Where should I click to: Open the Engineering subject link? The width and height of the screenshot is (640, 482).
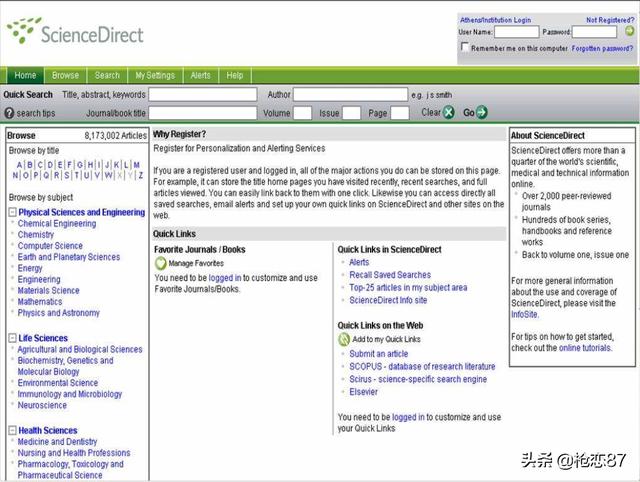(39, 279)
